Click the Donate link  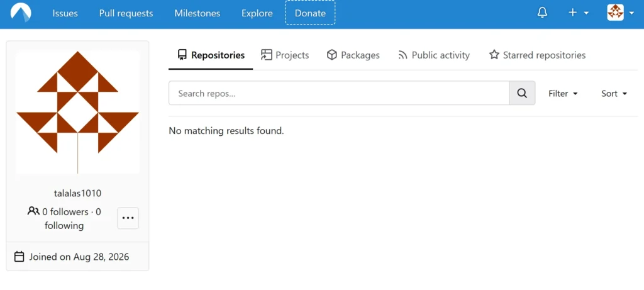tap(310, 13)
